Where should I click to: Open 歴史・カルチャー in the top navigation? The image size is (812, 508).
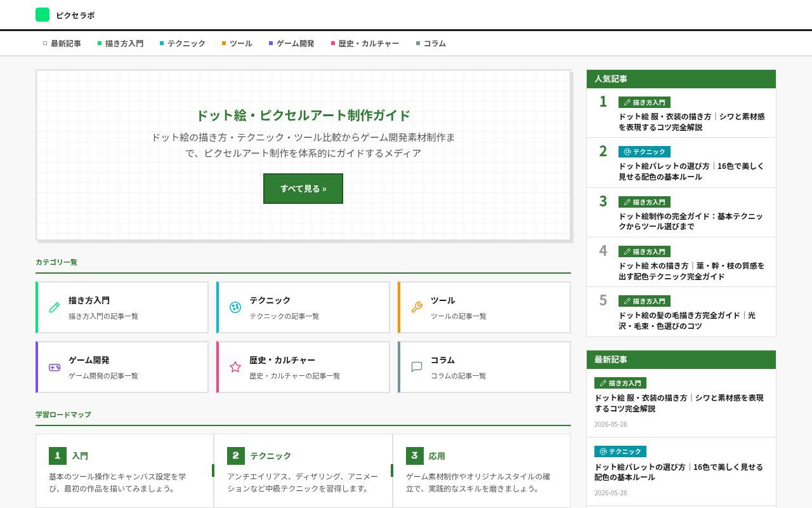tap(365, 44)
